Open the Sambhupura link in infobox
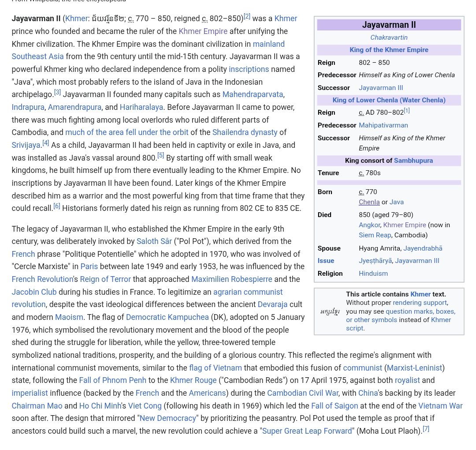The image size is (476, 450). pyautogui.click(x=413, y=161)
